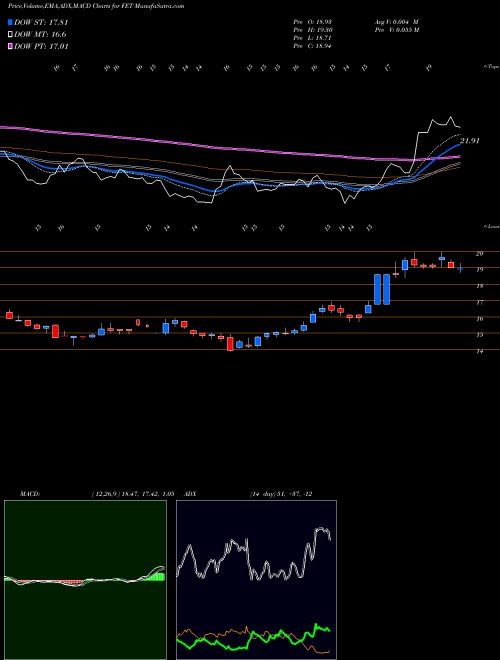Click the 21.91 EMA value label
Image resolution: width=500 pixels, height=660 pixels.
[x=470, y=141]
